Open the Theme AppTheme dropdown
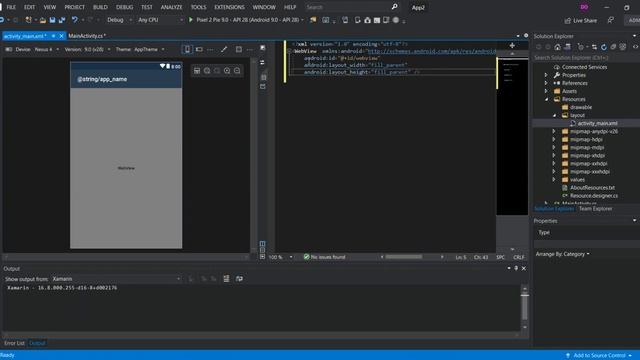640x360 pixels. click(x=163, y=49)
